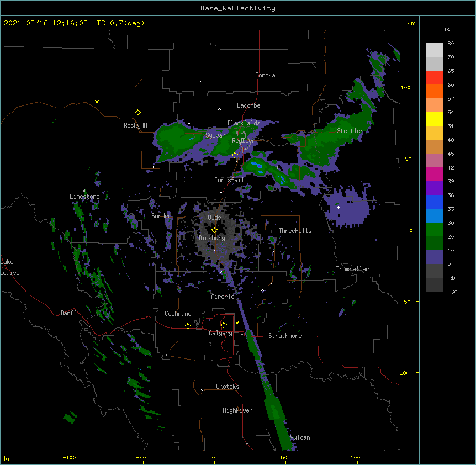Click the Cochrane label
The height and width of the screenshot is (465, 476).
click(178, 314)
